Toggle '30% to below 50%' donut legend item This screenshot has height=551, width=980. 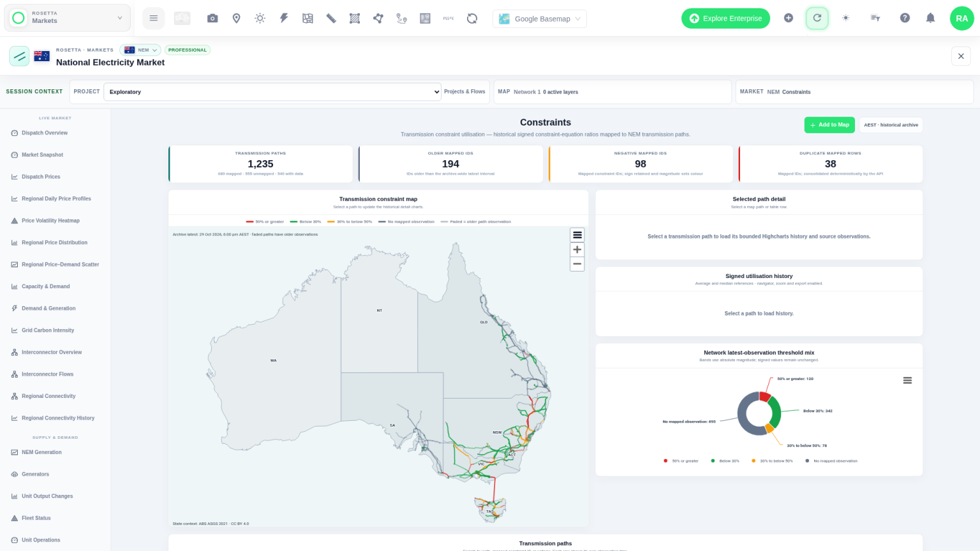[773, 461]
